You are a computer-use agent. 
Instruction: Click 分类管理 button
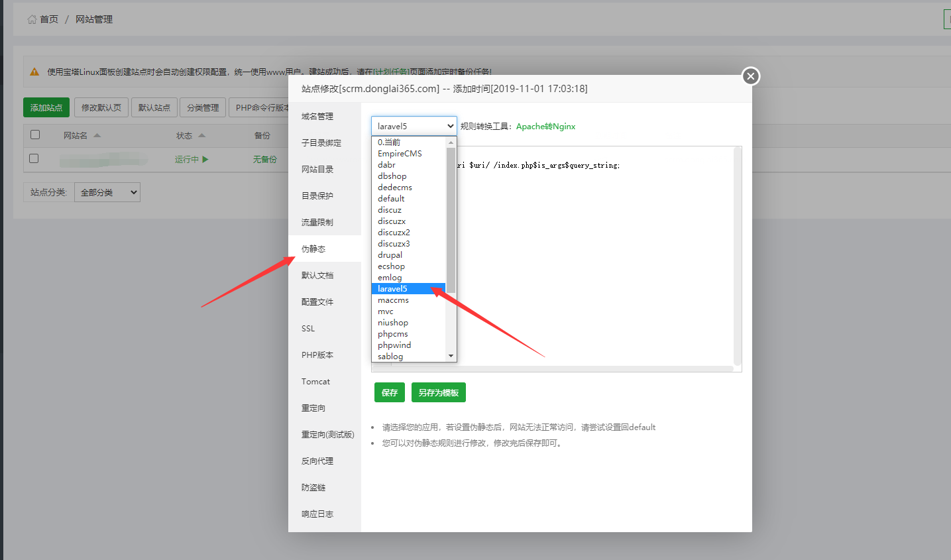(x=203, y=107)
